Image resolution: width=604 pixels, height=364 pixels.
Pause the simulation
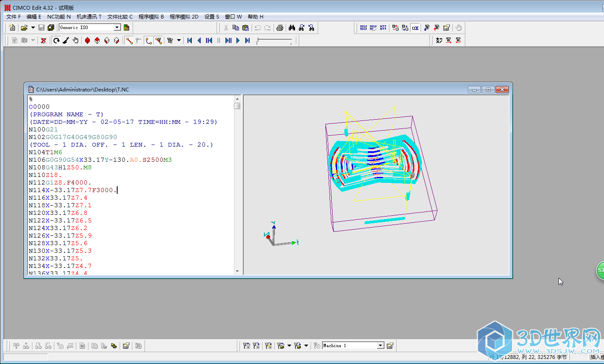pos(219,40)
